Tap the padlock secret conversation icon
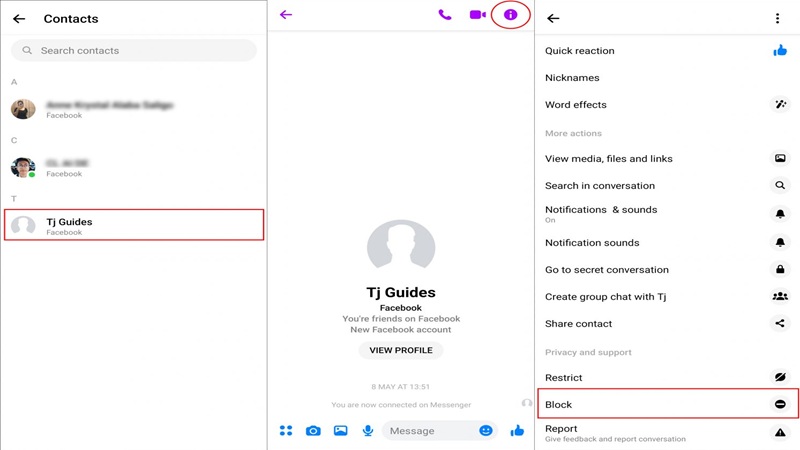800x450 pixels. point(780,269)
